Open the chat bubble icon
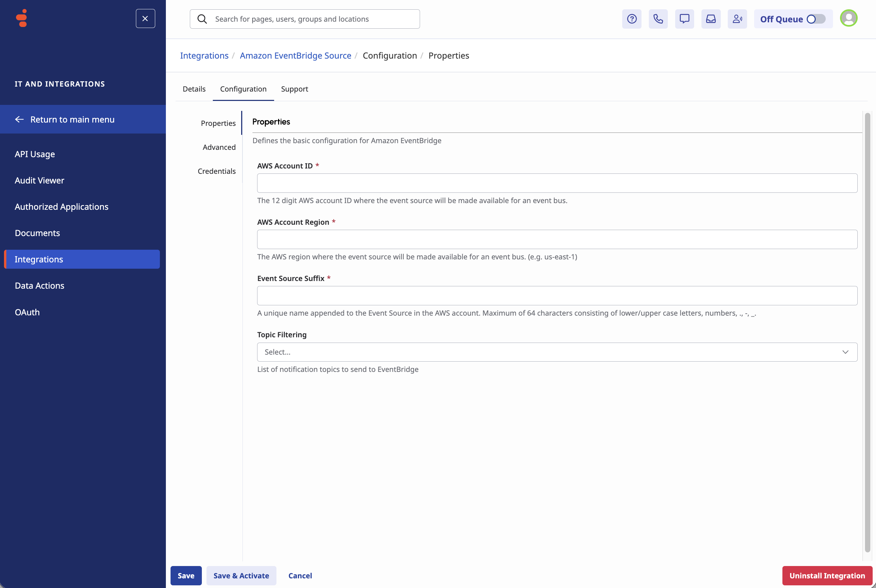This screenshot has width=876, height=588. pyautogui.click(x=684, y=19)
